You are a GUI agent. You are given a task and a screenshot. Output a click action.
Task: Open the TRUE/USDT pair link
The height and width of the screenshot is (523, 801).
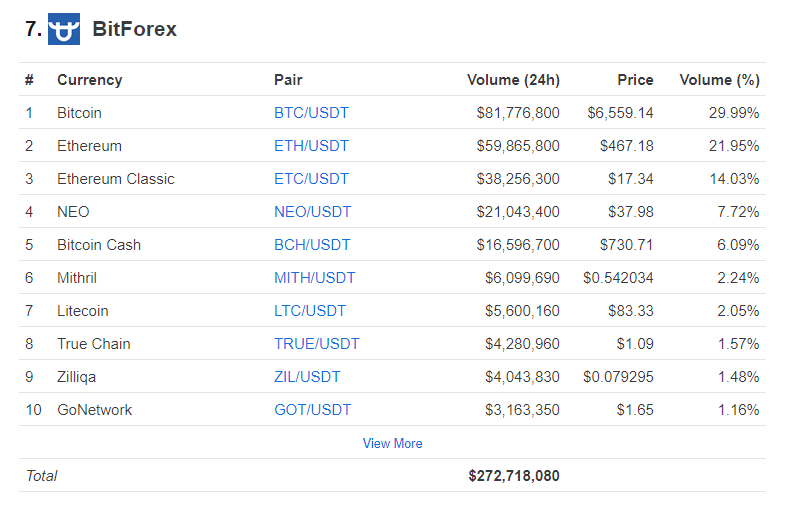click(x=317, y=344)
